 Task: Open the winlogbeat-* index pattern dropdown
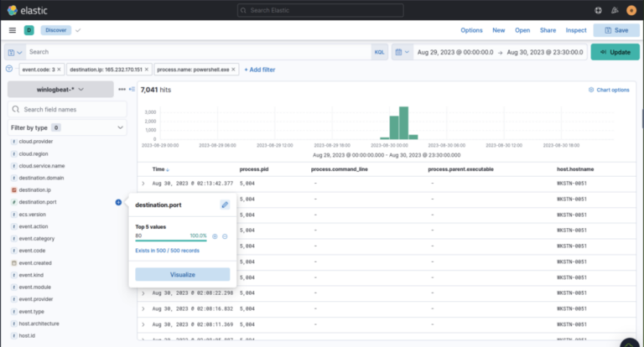[x=60, y=89]
